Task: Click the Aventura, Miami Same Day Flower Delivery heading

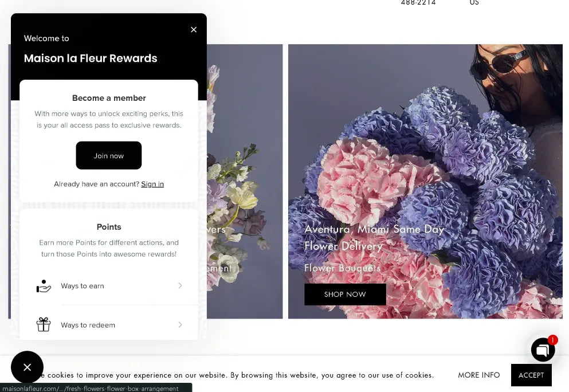Action: point(374,237)
